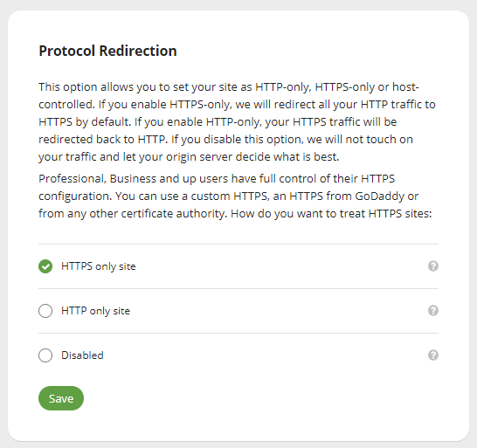Open help icon for HTTP only site
Image resolution: width=477 pixels, height=448 pixels.
pyautogui.click(x=433, y=311)
